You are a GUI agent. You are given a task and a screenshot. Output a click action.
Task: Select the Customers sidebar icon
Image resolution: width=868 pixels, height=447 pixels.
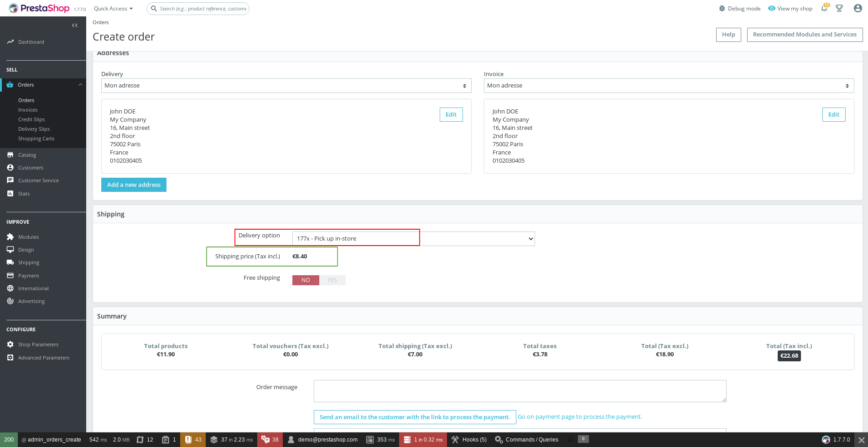pos(10,167)
